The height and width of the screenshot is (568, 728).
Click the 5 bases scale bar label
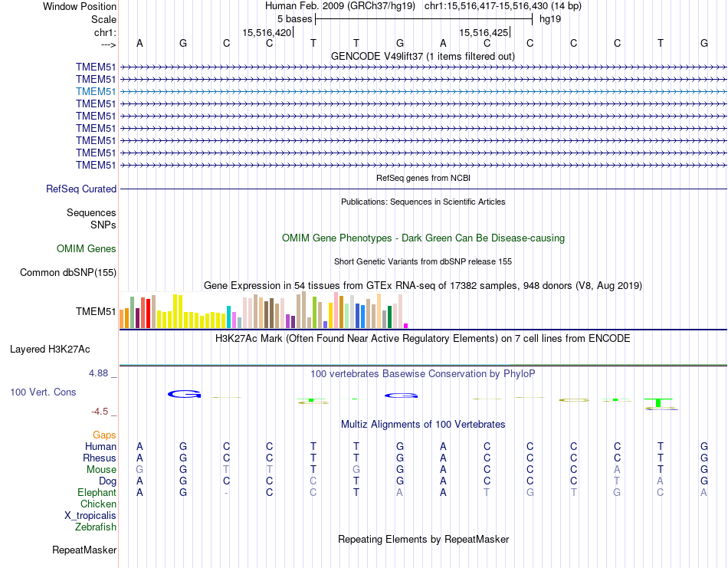(x=295, y=19)
